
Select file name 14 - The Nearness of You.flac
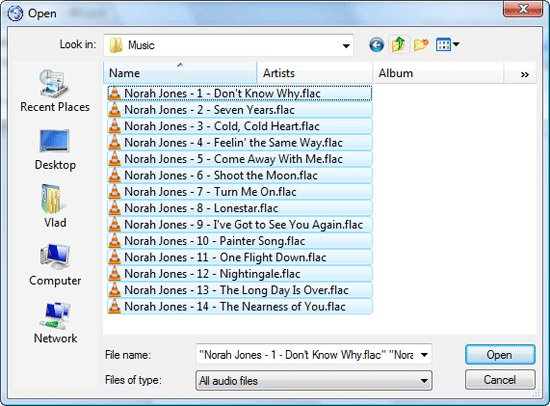[x=235, y=307]
